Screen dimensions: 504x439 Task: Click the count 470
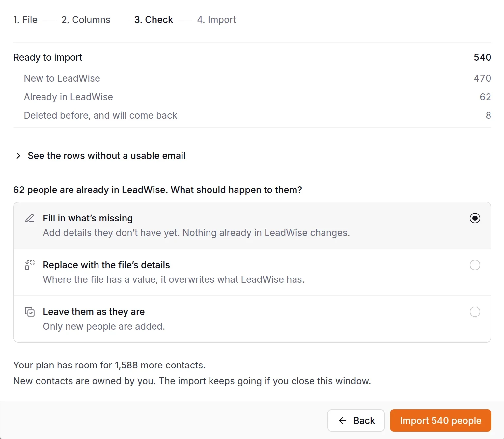click(x=482, y=78)
